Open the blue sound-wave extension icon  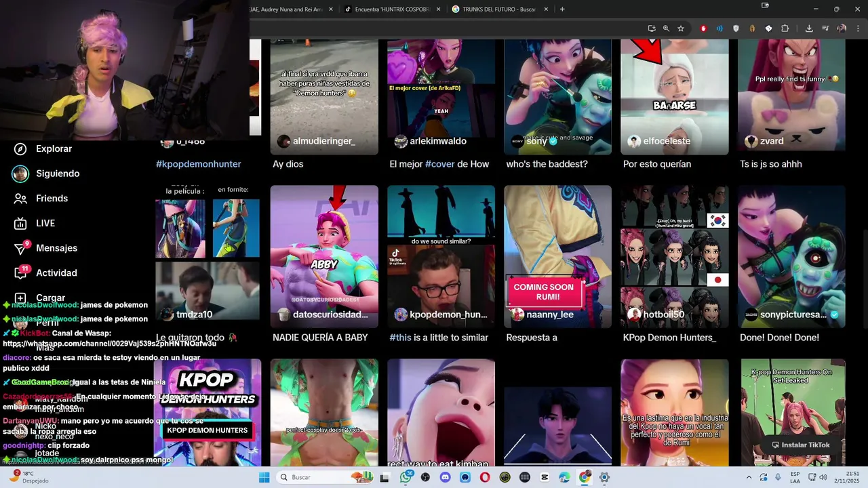tap(719, 28)
